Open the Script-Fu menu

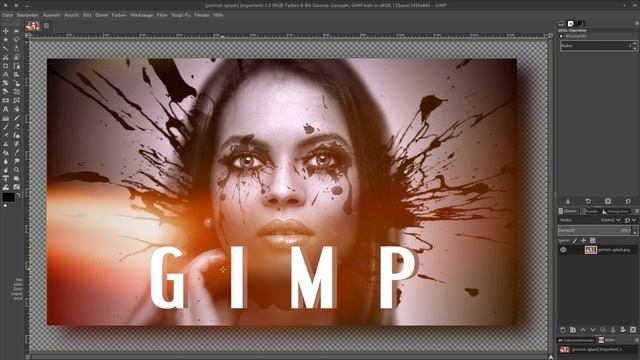tap(181, 15)
